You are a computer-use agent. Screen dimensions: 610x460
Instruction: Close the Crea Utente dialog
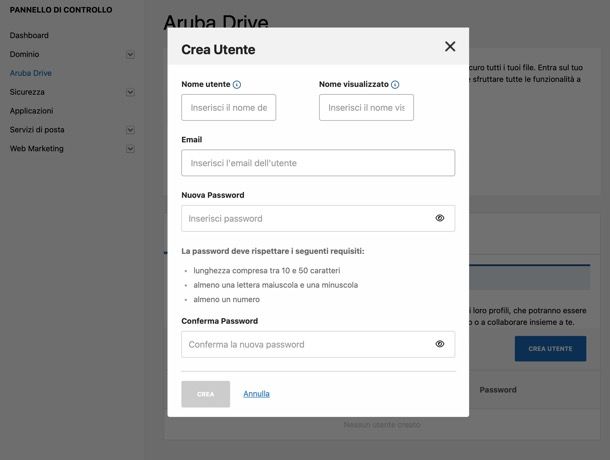[450, 47]
